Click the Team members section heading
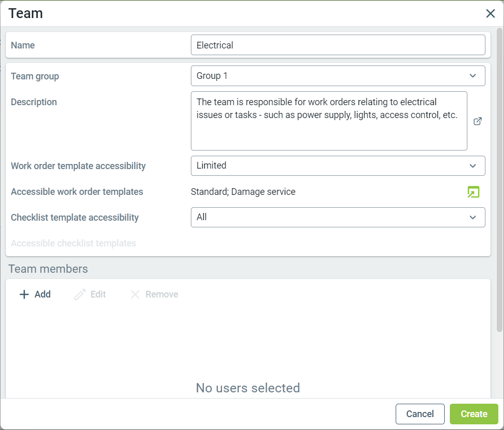 (48, 269)
